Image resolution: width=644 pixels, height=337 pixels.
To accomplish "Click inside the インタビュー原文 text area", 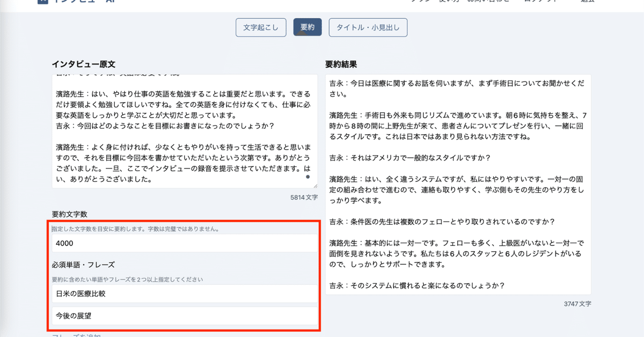I will (185, 131).
